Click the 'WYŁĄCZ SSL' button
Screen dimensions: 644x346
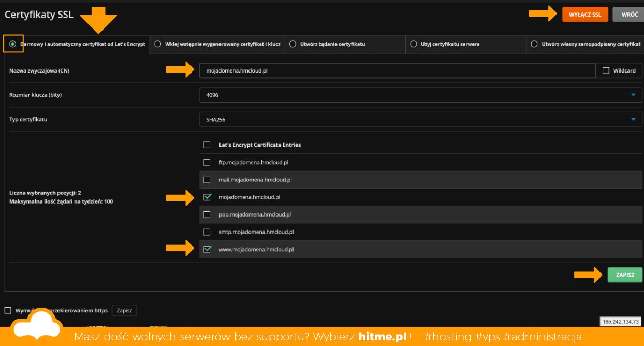[x=584, y=15]
